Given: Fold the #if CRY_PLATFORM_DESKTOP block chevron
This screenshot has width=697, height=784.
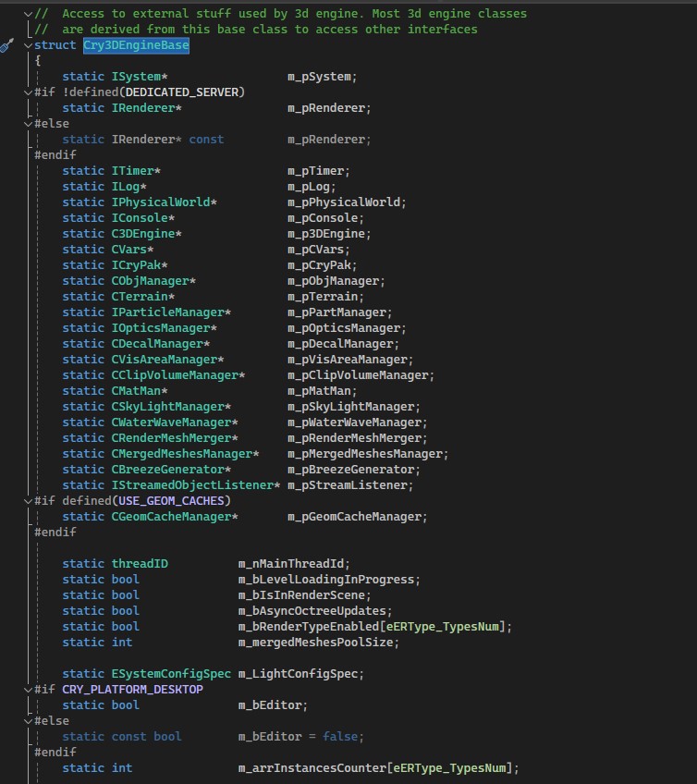Looking at the screenshot, I should [x=27, y=690].
